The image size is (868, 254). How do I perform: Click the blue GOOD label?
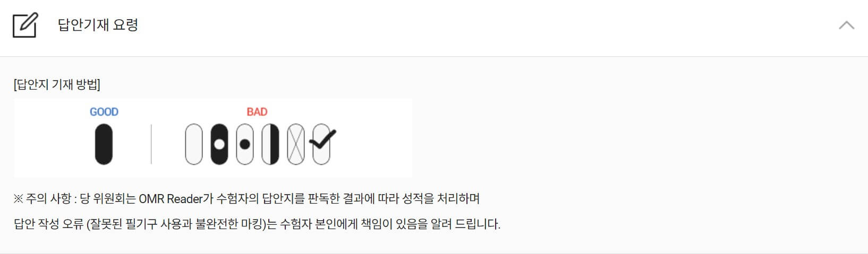tap(104, 112)
